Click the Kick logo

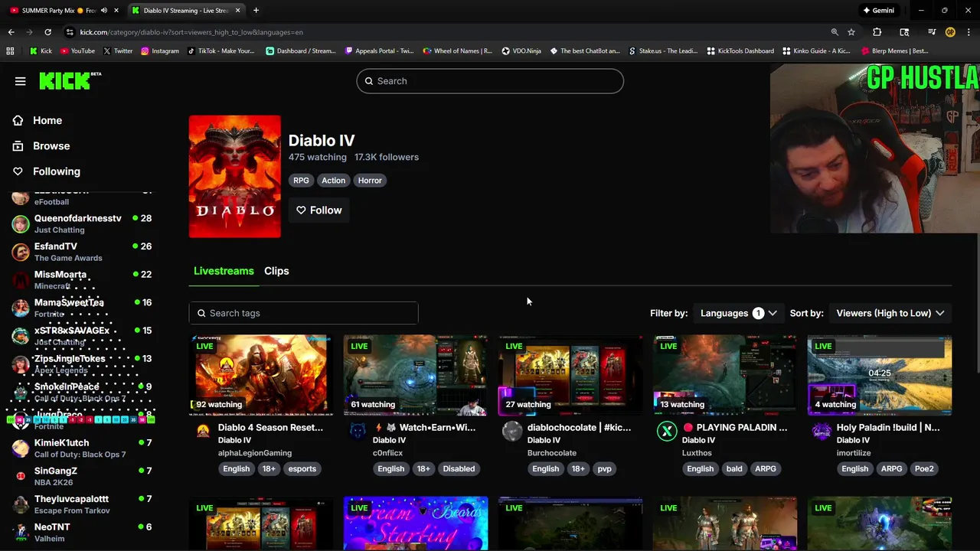tap(70, 80)
